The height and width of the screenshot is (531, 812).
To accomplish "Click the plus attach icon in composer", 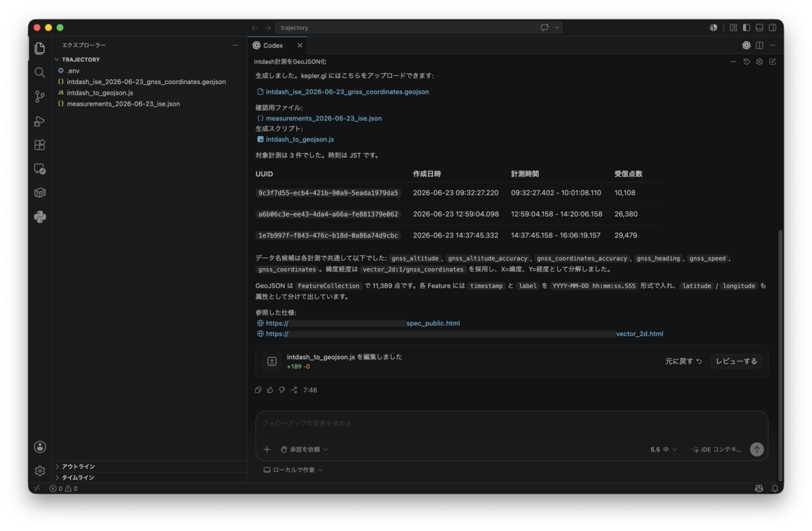I will [x=267, y=449].
